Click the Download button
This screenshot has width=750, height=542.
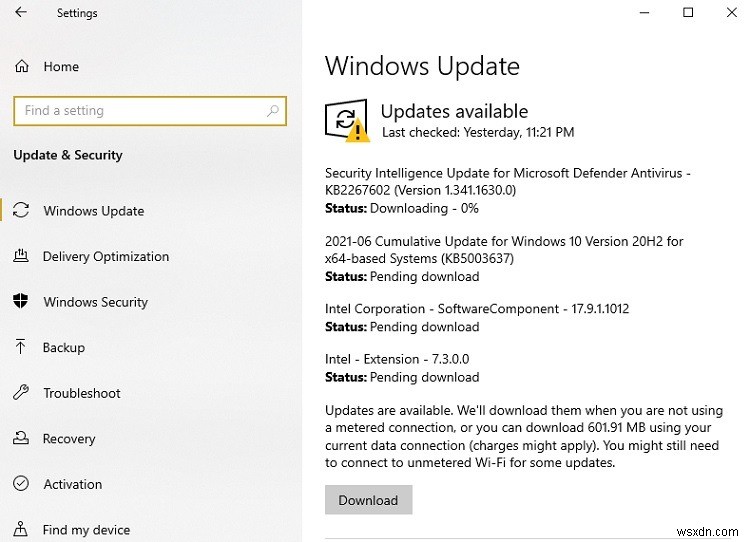click(368, 500)
